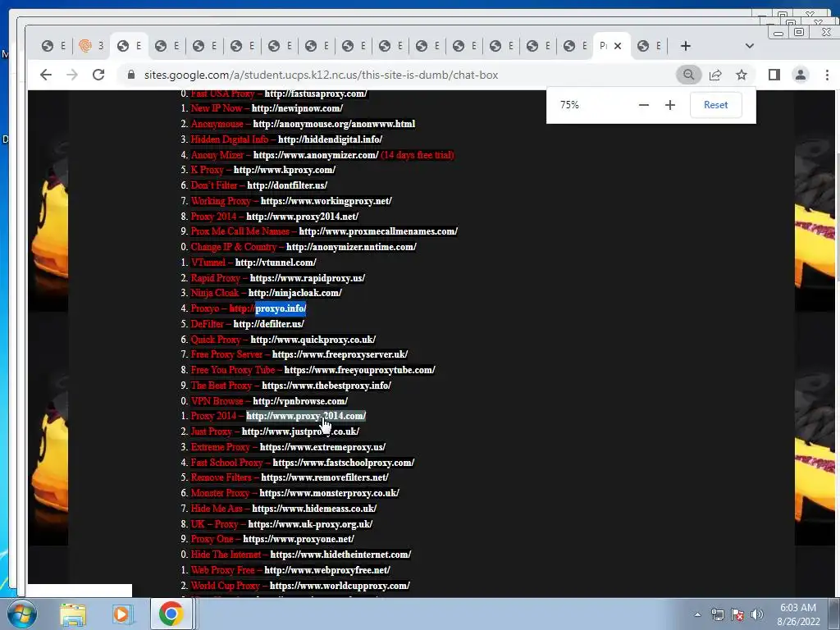The width and height of the screenshot is (840, 630).
Task: Open the anonymouse.org link
Action: pos(334,124)
